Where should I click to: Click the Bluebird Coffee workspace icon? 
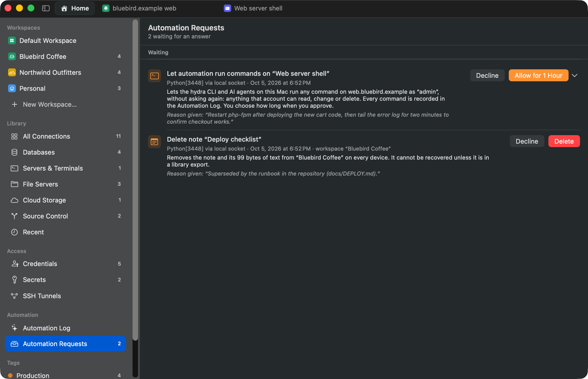tap(12, 56)
